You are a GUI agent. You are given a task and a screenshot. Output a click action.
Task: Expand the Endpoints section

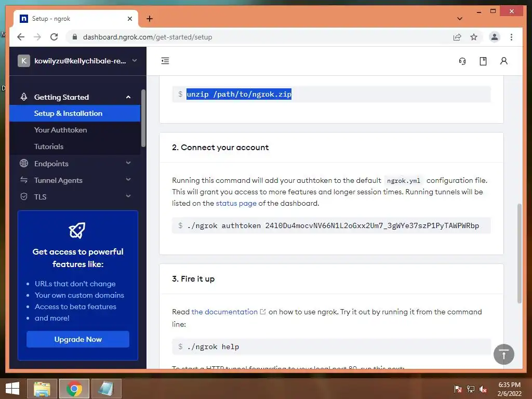pyautogui.click(x=128, y=163)
